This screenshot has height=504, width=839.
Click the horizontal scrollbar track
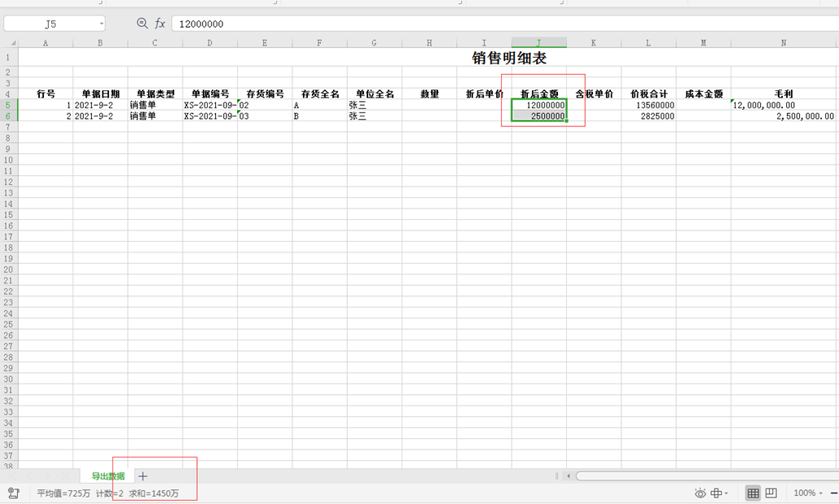point(707,476)
